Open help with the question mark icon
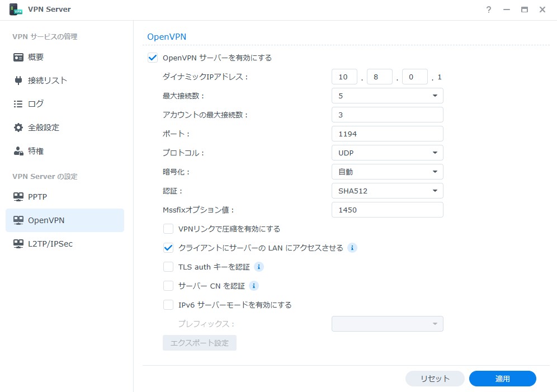 click(489, 10)
